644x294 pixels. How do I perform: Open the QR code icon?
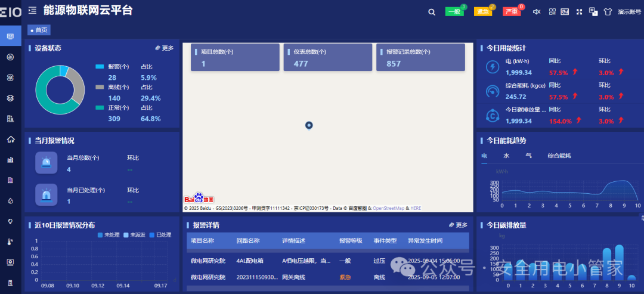point(552,12)
